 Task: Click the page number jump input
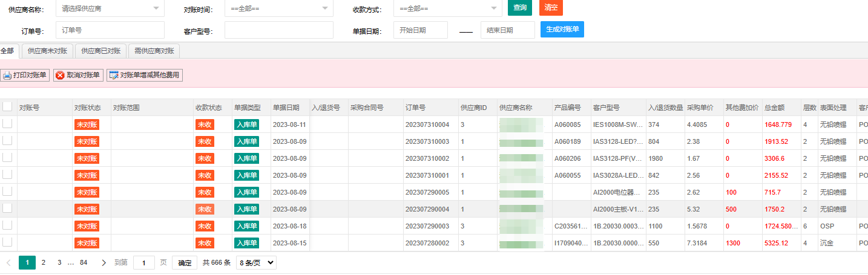[144, 263]
